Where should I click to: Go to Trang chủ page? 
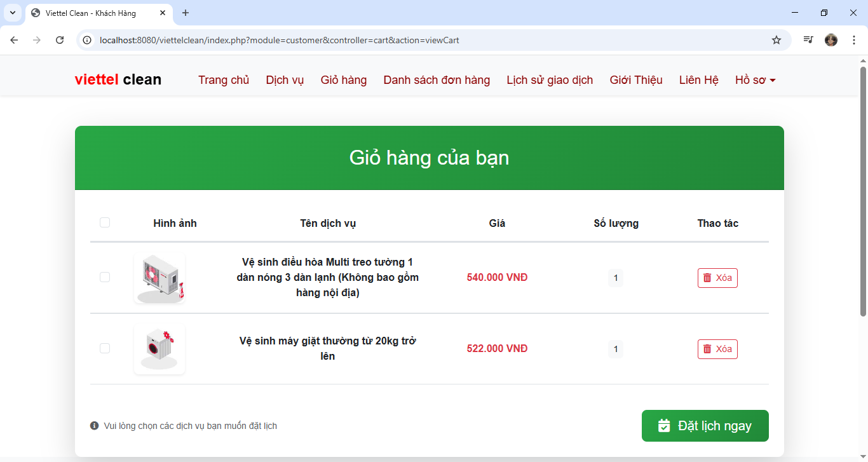tap(224, 80)
